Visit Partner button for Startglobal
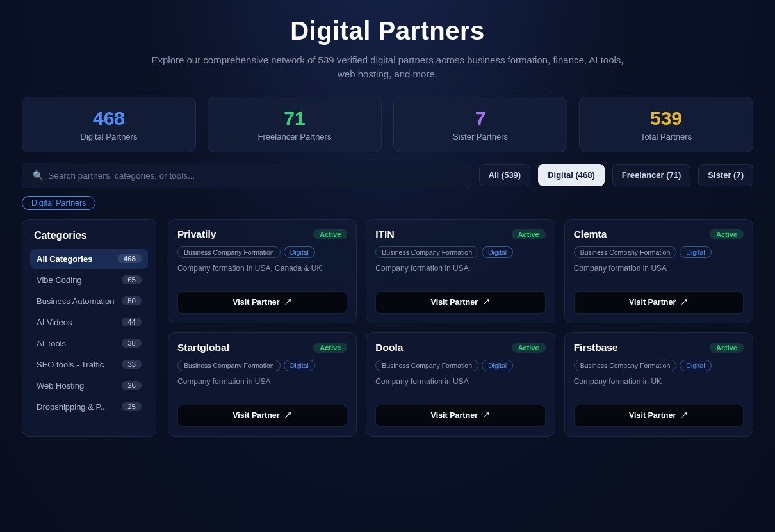The height and width of the screenshot is (532, 775). 262,415
